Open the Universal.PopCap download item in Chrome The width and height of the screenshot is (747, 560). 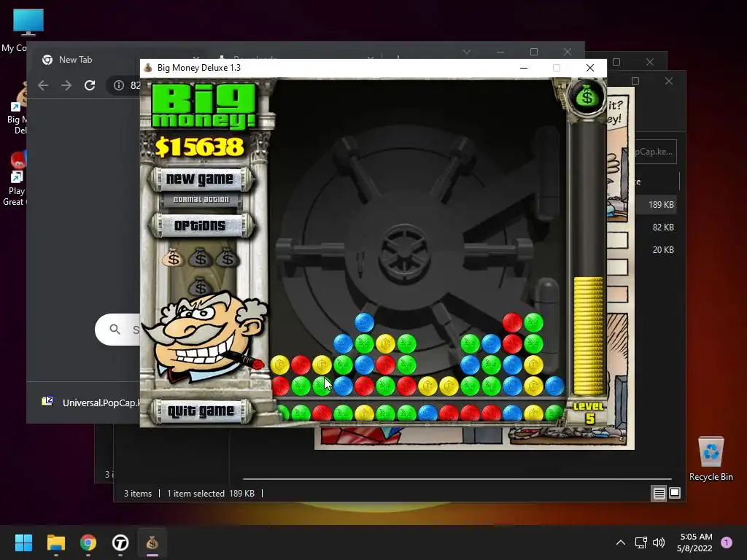(90, 402)
